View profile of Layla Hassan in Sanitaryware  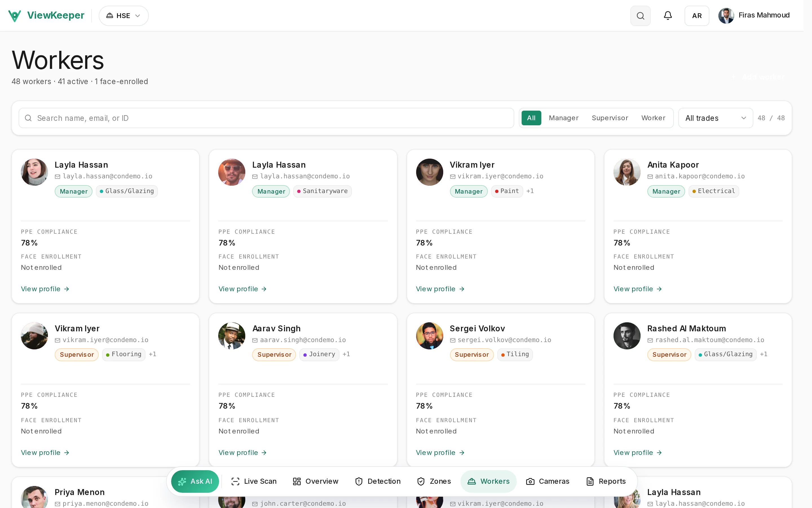click(242, 289)
